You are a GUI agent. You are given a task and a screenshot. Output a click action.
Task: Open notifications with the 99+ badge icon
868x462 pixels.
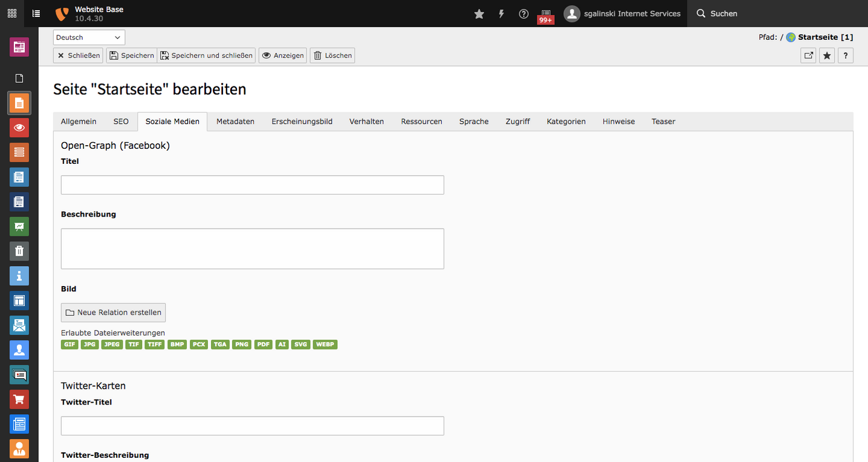click(x=545, y=13)
